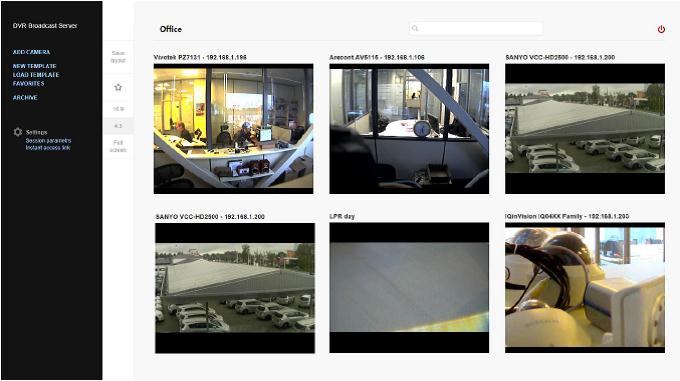This screenshot has width=680, height=381.
Task: Click the favorites star icon
Action: coord(118,87)
